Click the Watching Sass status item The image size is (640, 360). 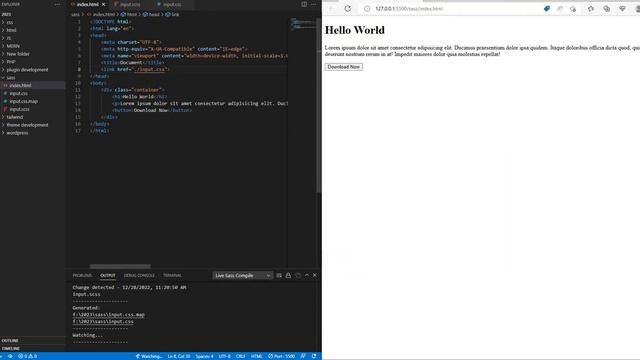(x=149, y=356)
